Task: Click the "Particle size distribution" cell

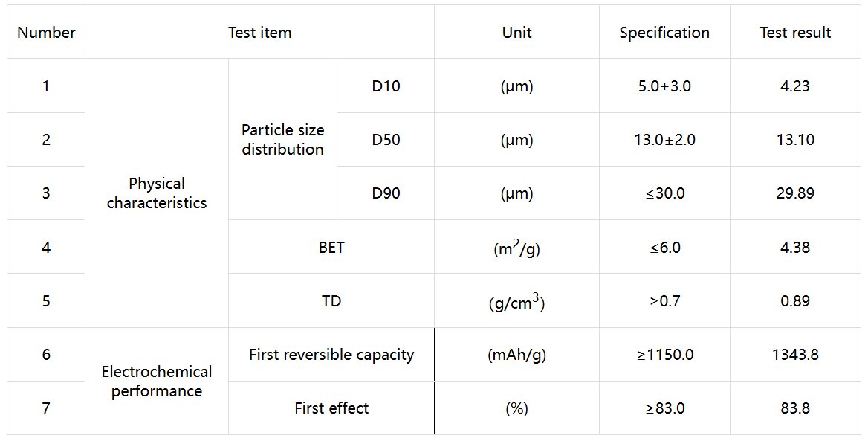Action: 282,140
